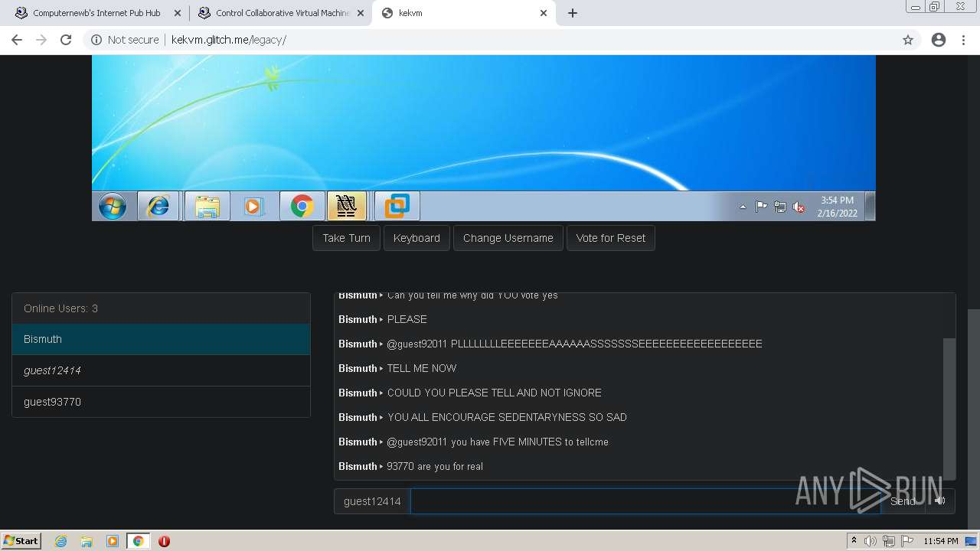The height and width of the screenshot is (551, 980).
Task: Click Change Username button
Action: click(x=508, y=238)
